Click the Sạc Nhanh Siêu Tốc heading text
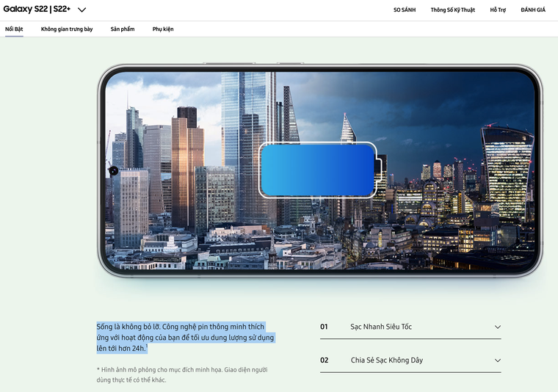 tap(381, 327)
